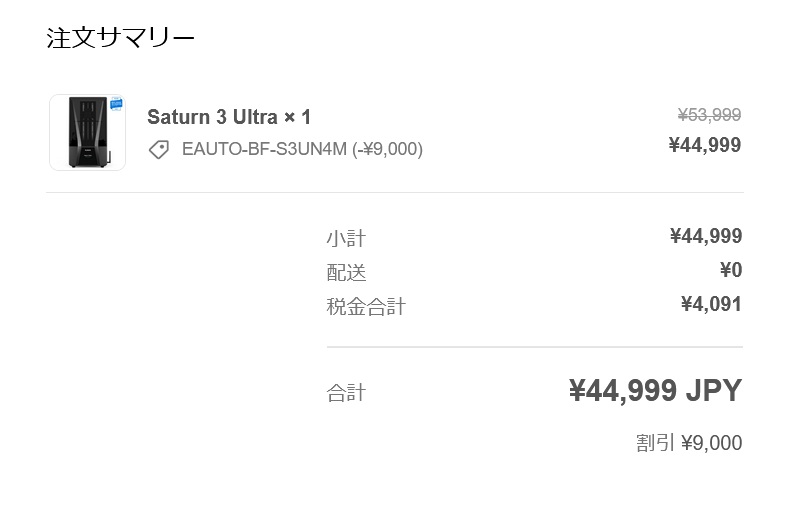The height and width of the screenshot is (523, 793).
Task: Click the 配送 label
Action: click(346, 272)
